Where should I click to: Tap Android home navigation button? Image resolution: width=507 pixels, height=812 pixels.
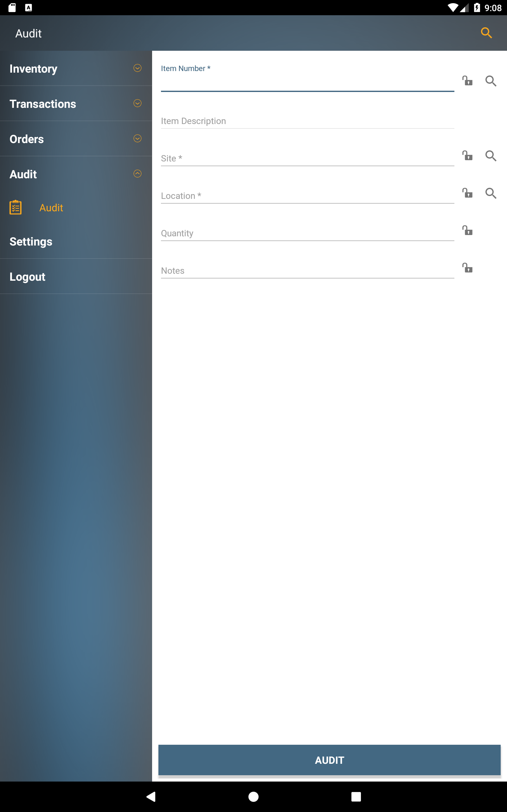(253, 796)
